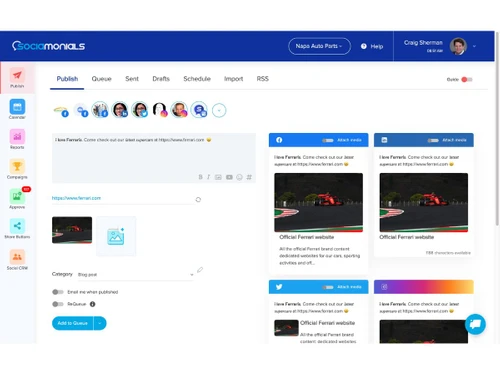Expand more social accounts circle arrow
The image size is (500, 375).
219,110
